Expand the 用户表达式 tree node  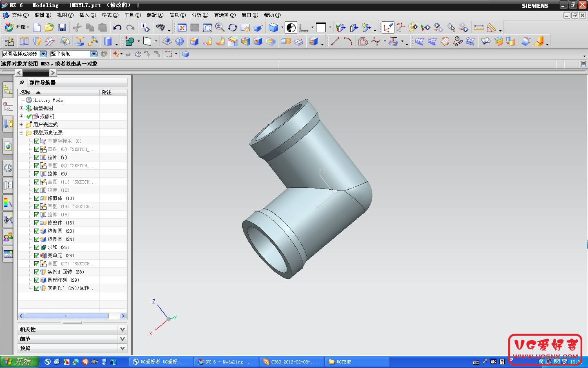(22, 125)
